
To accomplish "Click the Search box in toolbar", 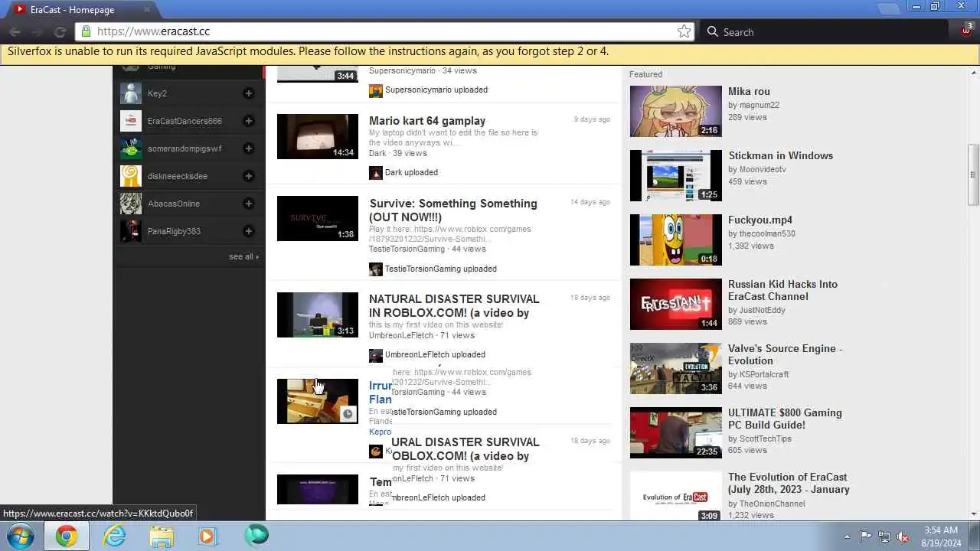I will (825, 31).
